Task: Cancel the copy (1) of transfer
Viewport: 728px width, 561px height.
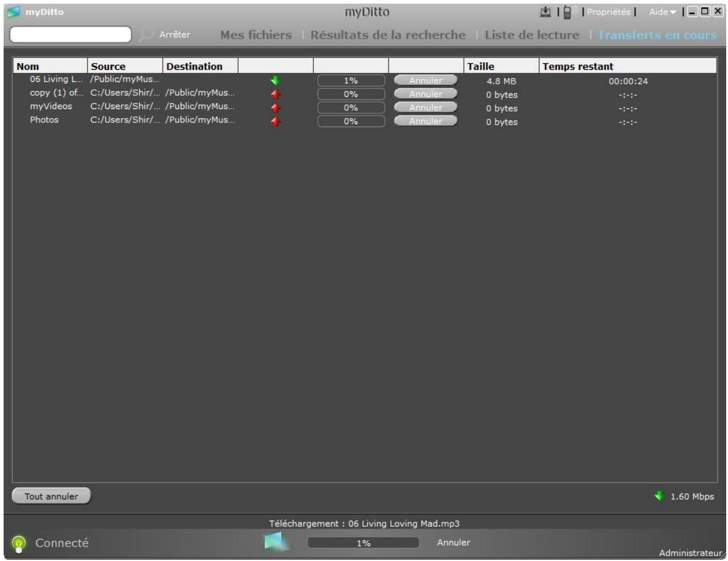Action: coord(426,94)
